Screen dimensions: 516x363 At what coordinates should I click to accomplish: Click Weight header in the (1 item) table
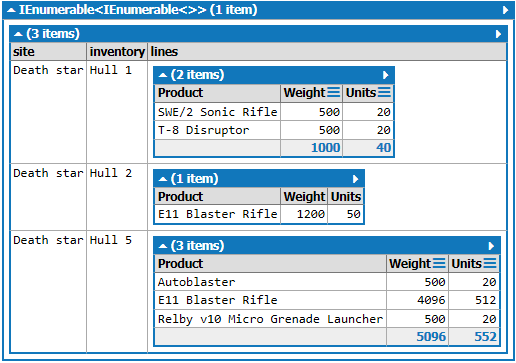tap(304, 197)
